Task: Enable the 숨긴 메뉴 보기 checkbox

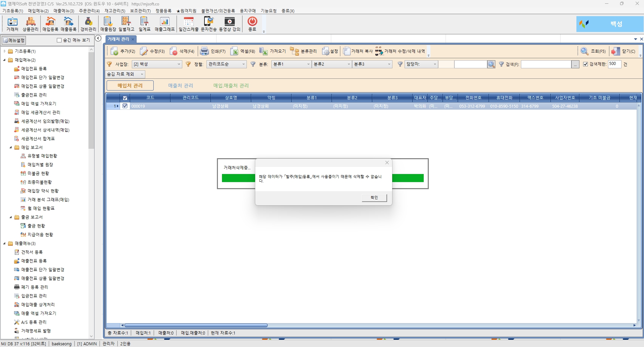Action: pos(59,40)
